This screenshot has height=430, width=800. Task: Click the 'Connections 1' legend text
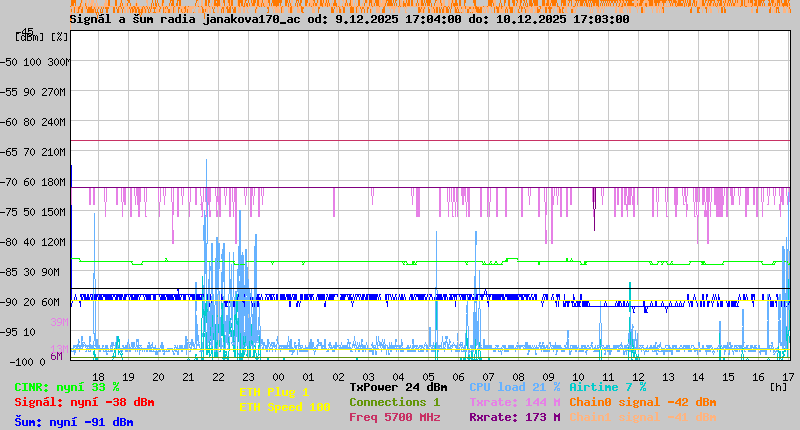click(394, 402)
